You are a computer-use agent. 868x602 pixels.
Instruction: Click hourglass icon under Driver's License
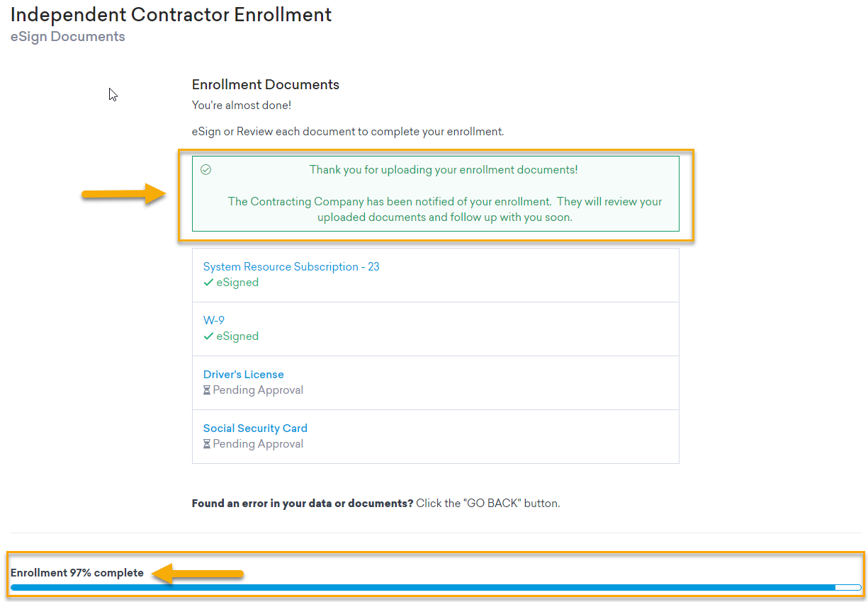point(207,390)
